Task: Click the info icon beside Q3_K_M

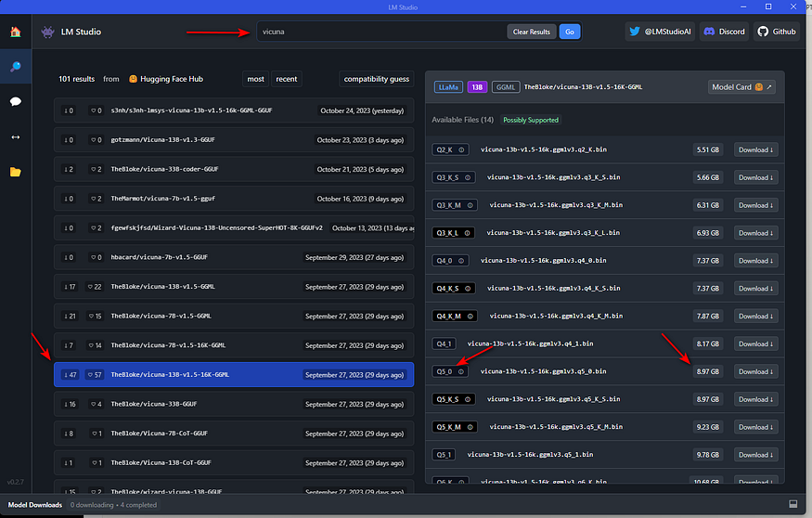Action: coord(470,205)
